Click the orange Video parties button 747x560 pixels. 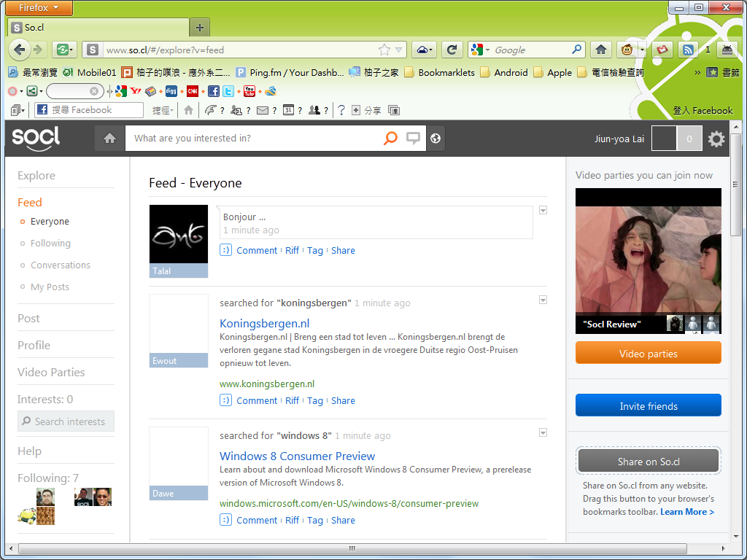[648, 354]
